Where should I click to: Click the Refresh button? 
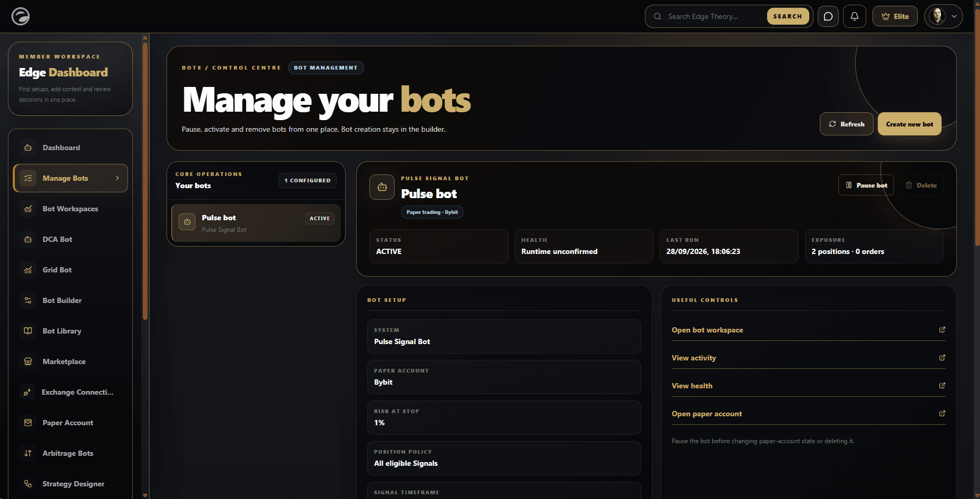pyautogui.click(x=846, y=124)
